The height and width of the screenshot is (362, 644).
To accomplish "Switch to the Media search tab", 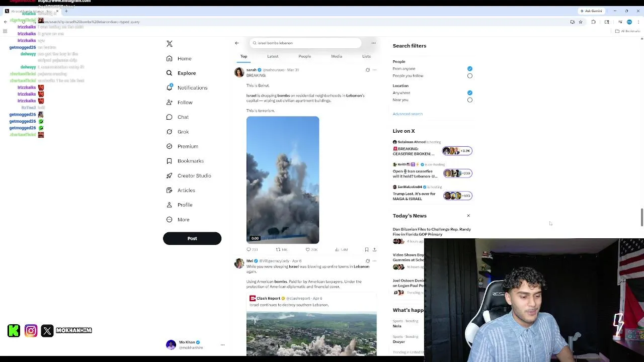I will [x=337, y=56].
